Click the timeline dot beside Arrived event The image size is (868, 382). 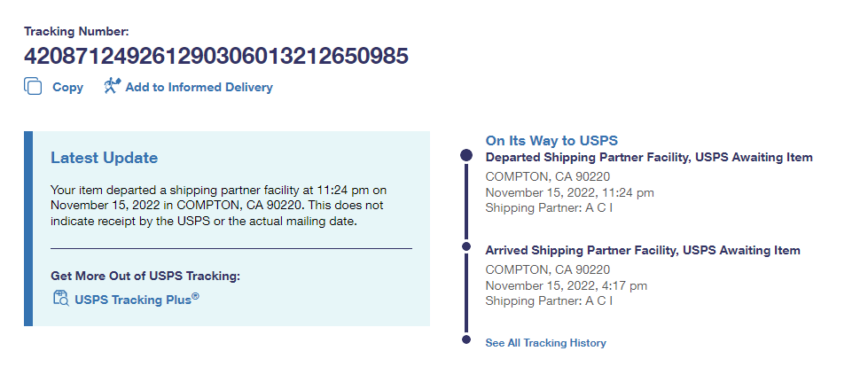[466, 246]
